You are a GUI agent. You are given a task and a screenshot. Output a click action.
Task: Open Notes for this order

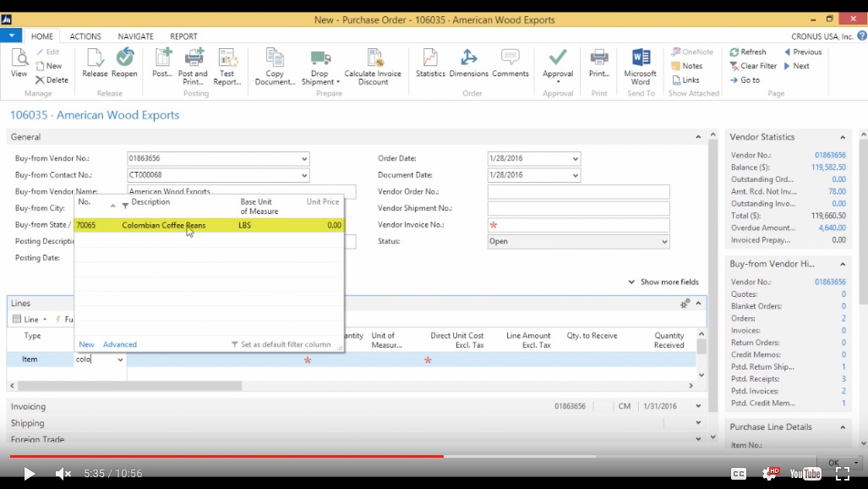point(687,65)
